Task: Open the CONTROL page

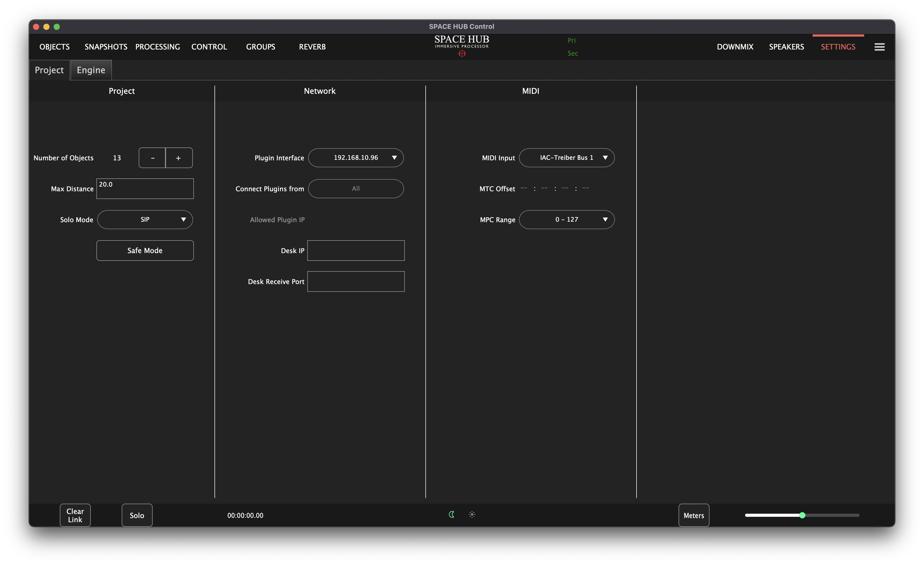Action: pyautogui.click(x=209, y=47)
